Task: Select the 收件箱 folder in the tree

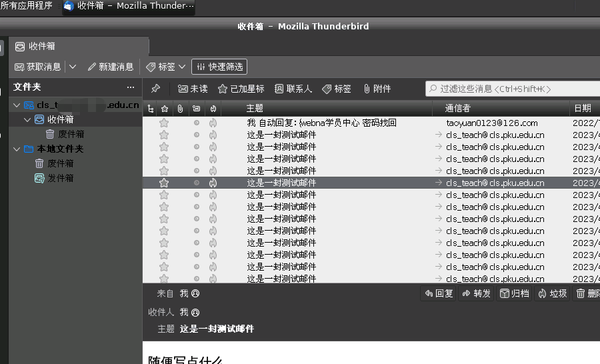Action: (x=76, y=120)
